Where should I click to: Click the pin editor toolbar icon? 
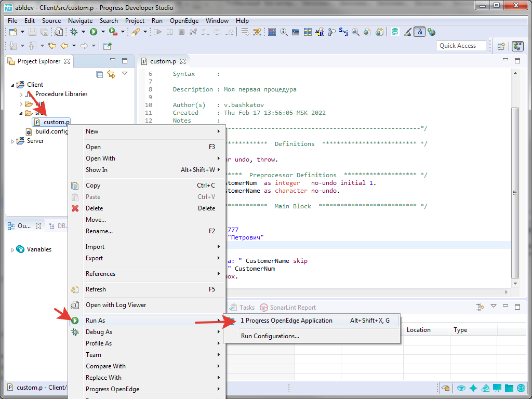click(x=107, y=46)
